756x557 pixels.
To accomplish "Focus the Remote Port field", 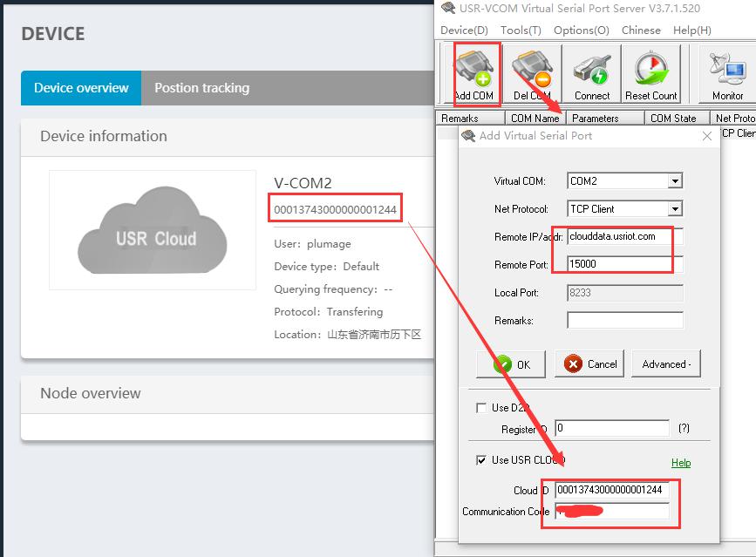I will coord(625,264).
